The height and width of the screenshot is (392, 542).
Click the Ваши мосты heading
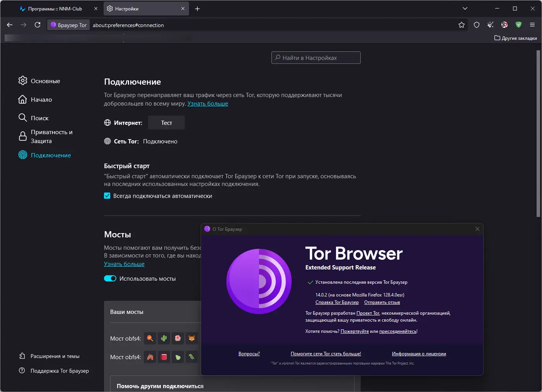pyautogui.click(x=127, y=312)
